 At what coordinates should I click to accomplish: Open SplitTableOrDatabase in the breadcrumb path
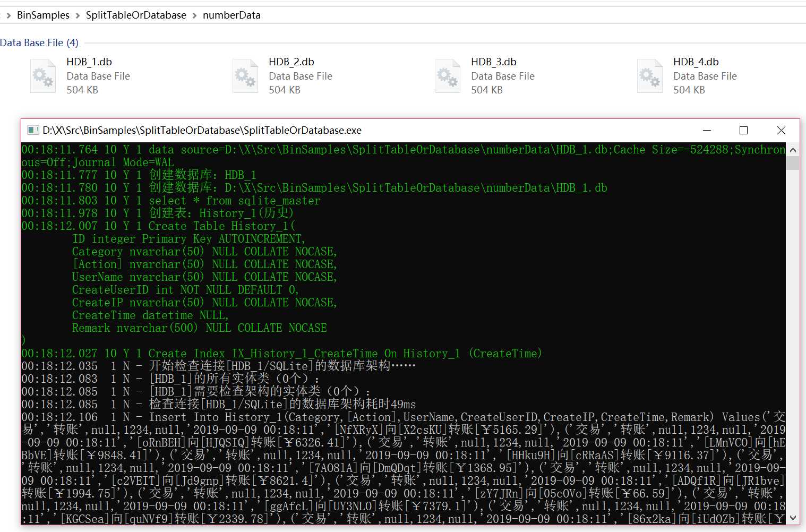tap(136, 15)
